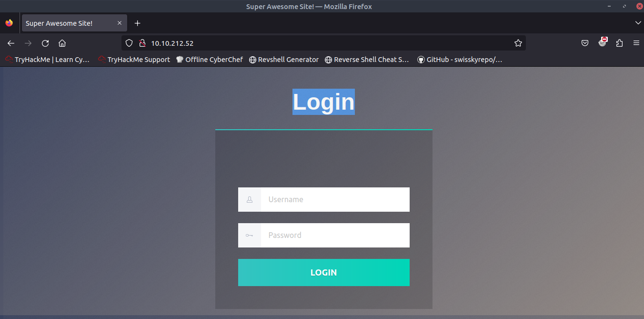644x319 pixels.
Task: Click the green LOGIN button
Action: coord(324,272)
